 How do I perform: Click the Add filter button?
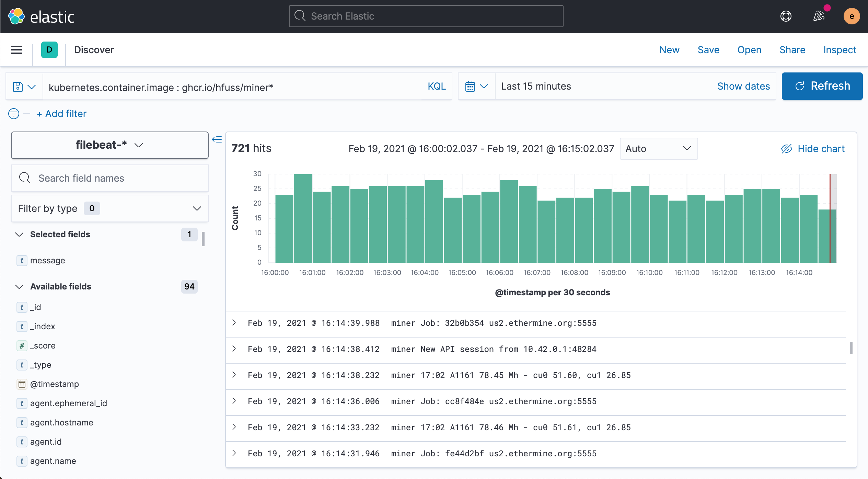[61, 113]
